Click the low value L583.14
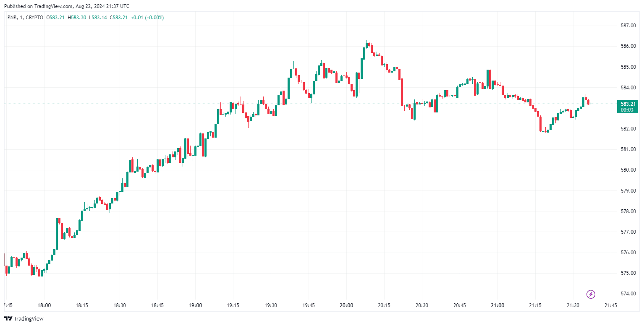The image size is (644, 326). pyautogui.click(x=98, y=18)
